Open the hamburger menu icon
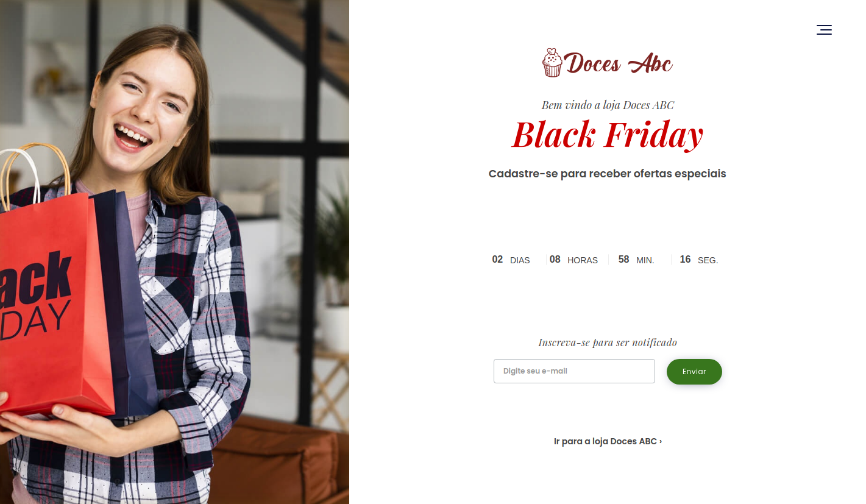866x504 pixels. 824,30
